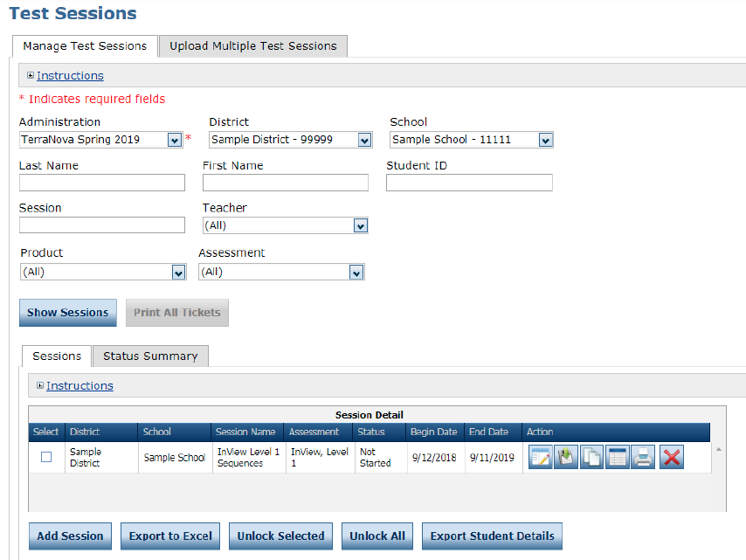Switch to Upload Multiple Test Sessions tab

252,45
